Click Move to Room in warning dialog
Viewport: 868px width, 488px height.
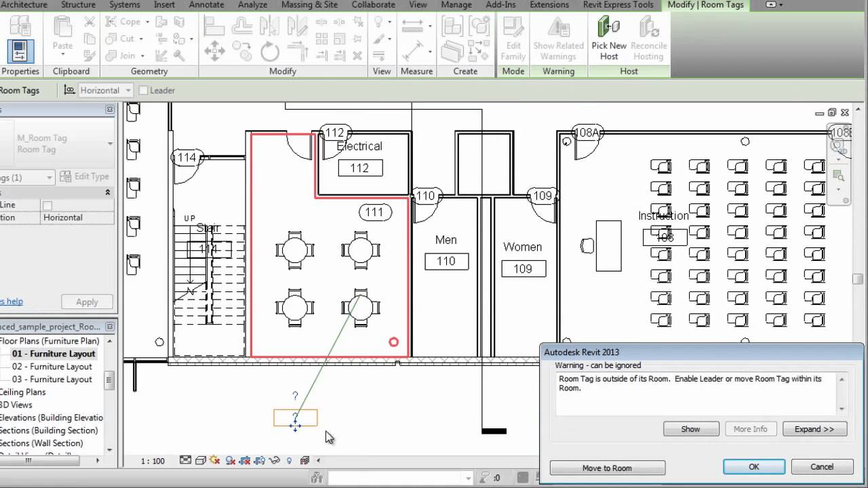tap(606, 468)
